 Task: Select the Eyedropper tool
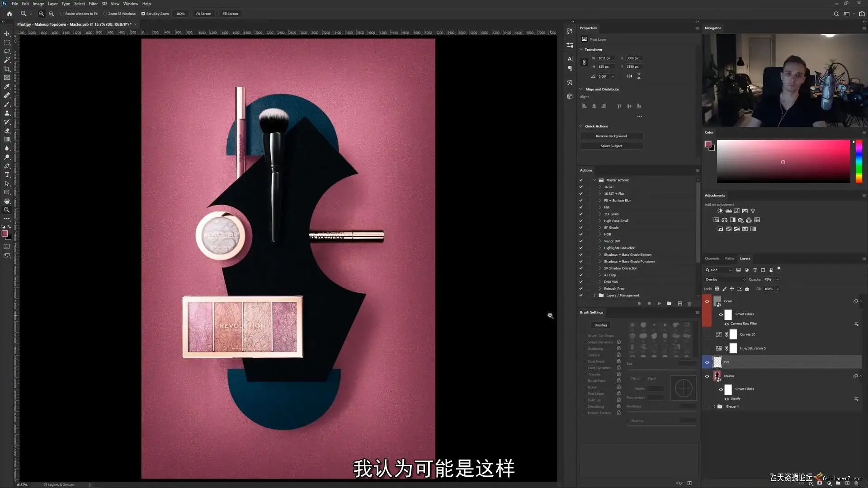(7, 86)
